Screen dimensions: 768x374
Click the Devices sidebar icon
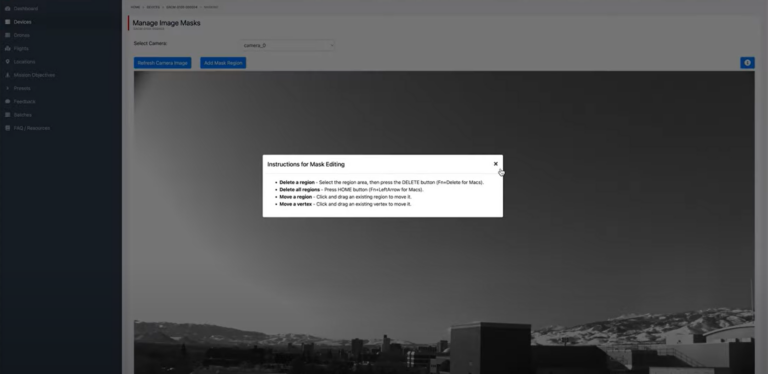coord(7,22)
